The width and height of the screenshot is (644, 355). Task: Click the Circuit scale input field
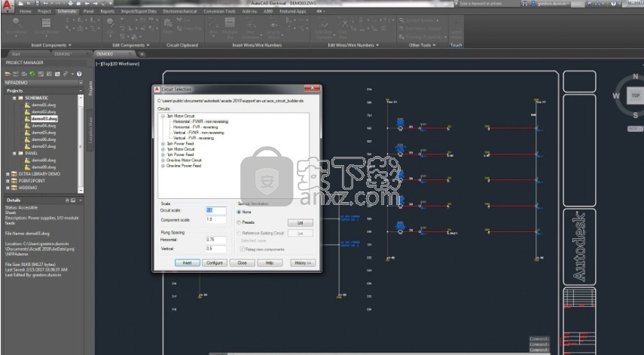[x=216, y=210]
